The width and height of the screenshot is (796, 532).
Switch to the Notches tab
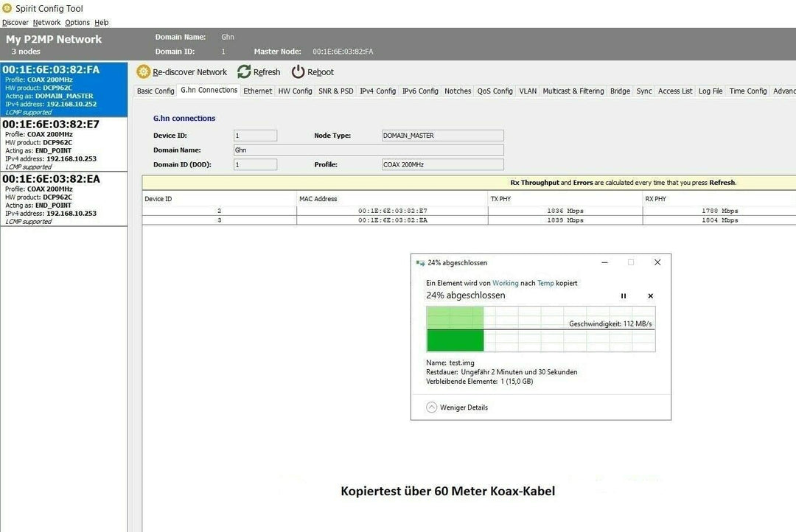click(458, 91)
